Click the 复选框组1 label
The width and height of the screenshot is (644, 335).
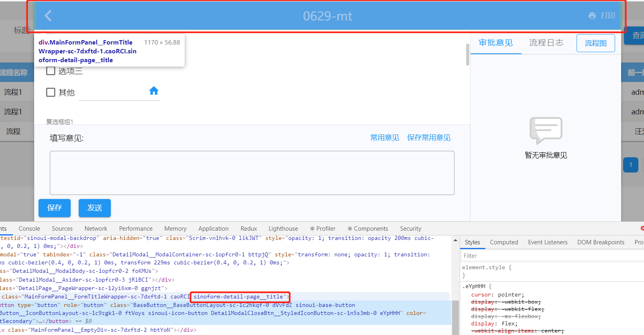(x=59, y=122)
